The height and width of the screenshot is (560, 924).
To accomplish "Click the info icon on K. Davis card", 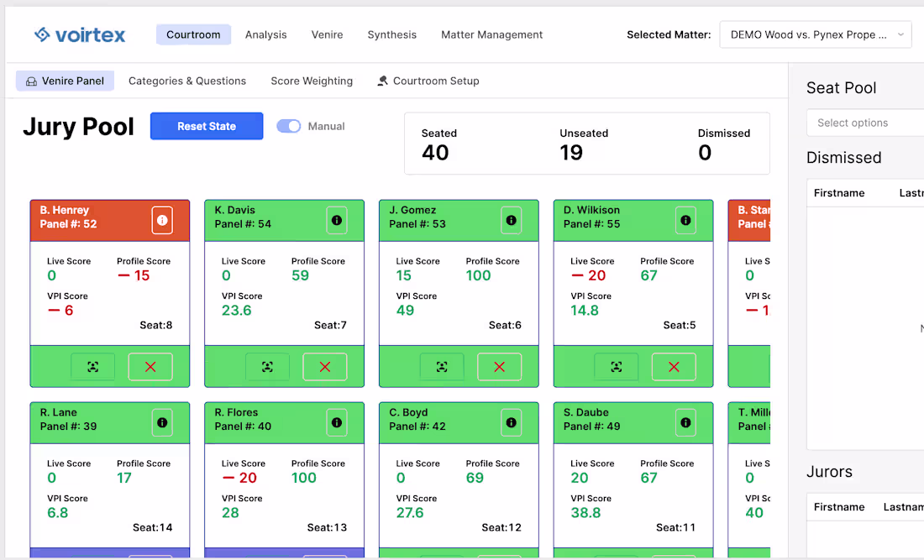I will 337,220.
